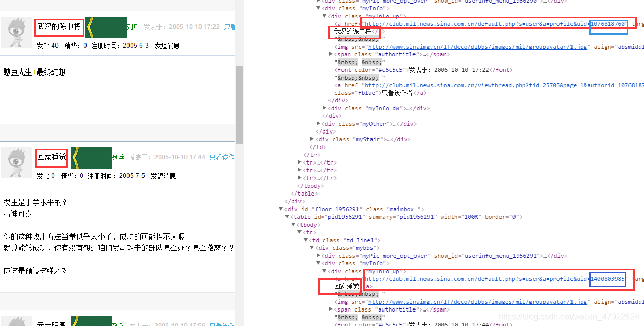Expand authortitle span above 发表于: 2005-10-10 17:22
The height and width of the screenshot is (326, 644).
(x=331, y=54)
